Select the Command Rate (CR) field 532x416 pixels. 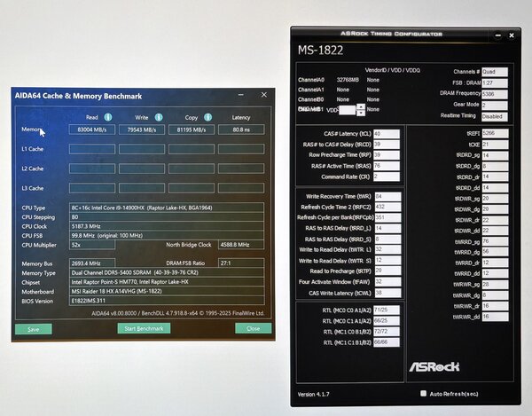click(387, 177)
